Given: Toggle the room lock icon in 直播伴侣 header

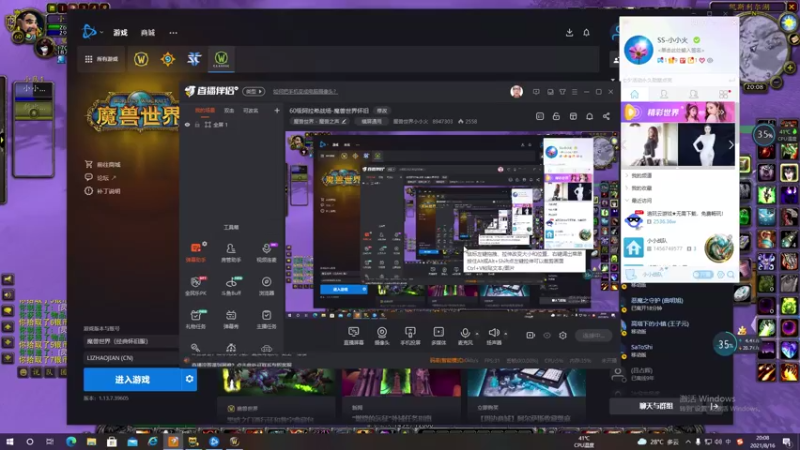Looking at the screenshot, I should (x=556, y=116).
